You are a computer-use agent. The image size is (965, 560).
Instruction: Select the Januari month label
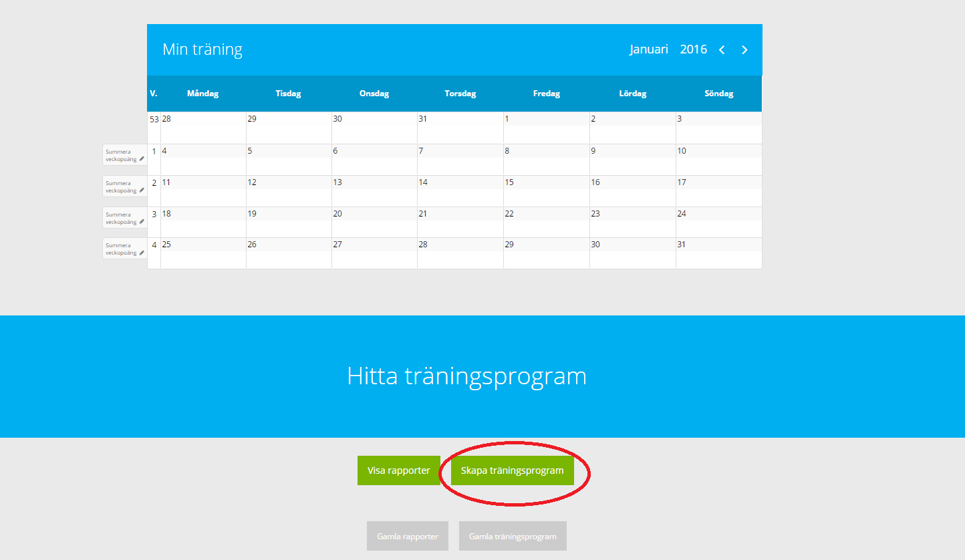pyautogui.click(x=648, y=49)
